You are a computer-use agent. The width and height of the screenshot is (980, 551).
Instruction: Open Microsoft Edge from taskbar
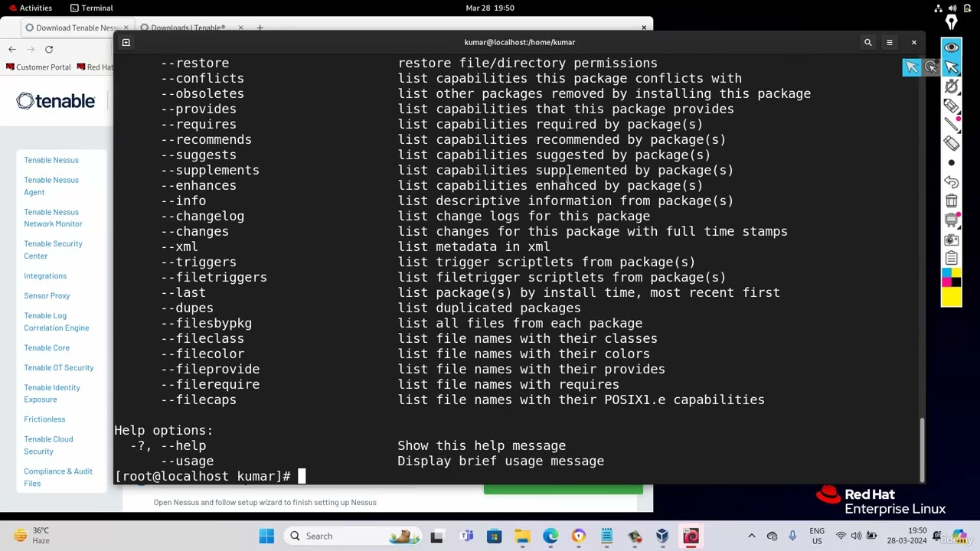pyautogui.click(x=550, y=536)
